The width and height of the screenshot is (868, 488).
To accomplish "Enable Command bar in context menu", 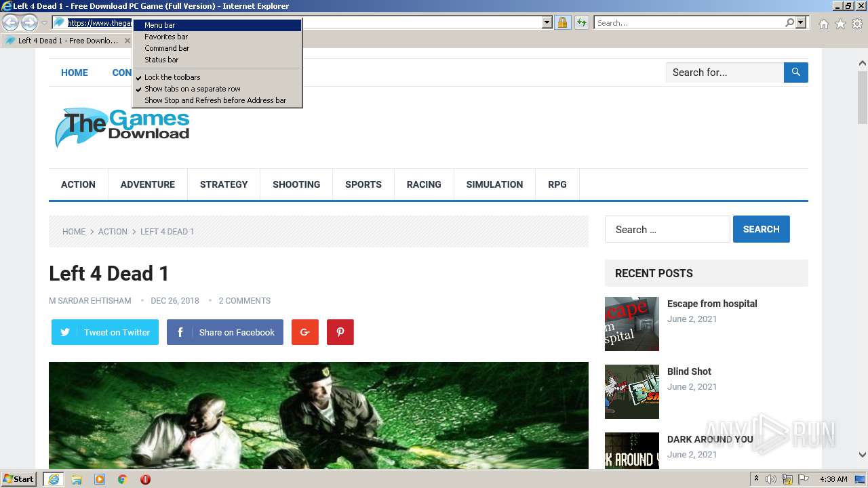I will [x=217, y=48].
